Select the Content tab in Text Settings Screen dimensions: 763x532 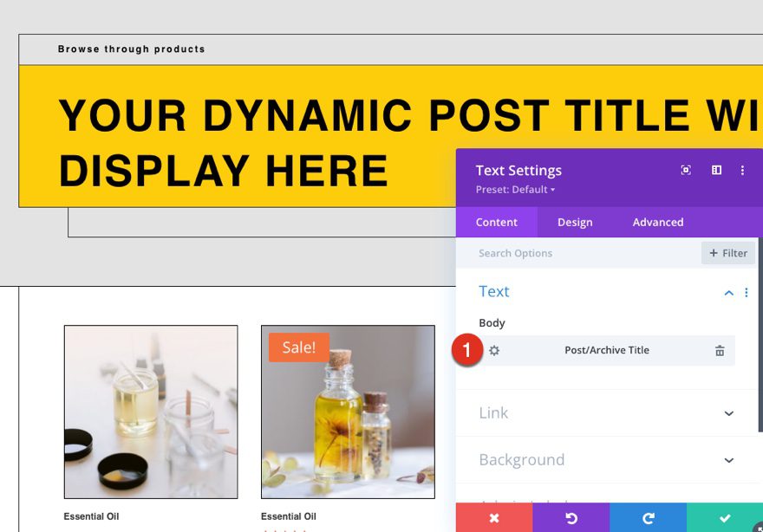pos(497,222)
